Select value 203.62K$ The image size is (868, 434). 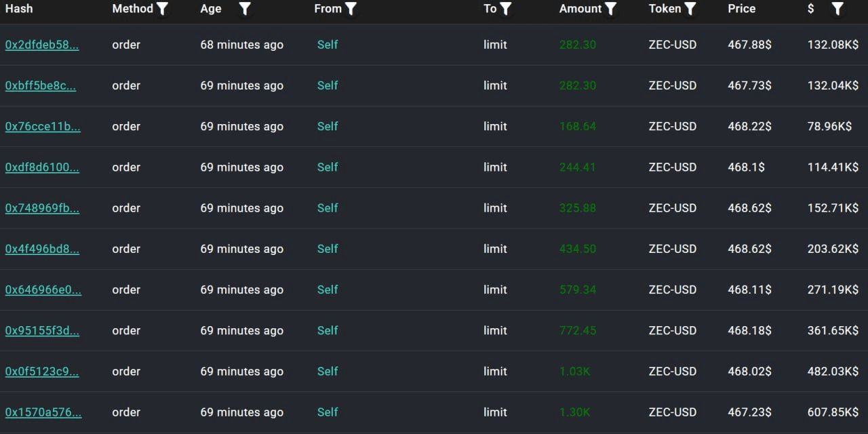pos(833,249)
